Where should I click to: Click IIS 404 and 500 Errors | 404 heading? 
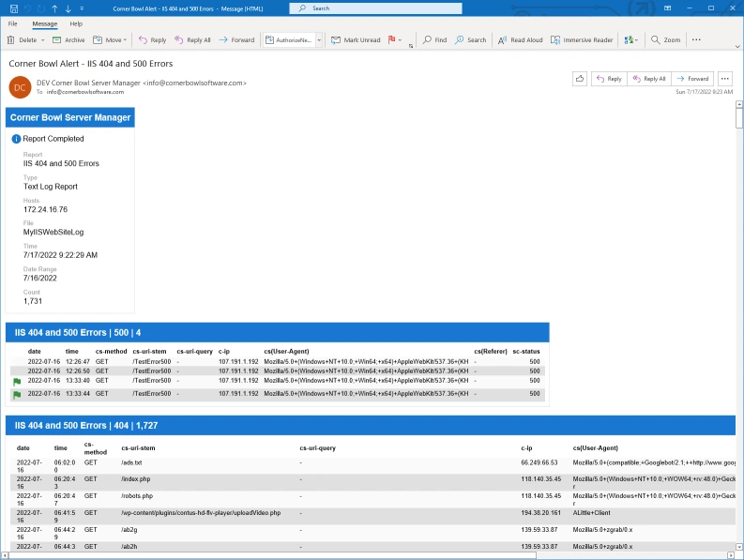click(86, 426)
